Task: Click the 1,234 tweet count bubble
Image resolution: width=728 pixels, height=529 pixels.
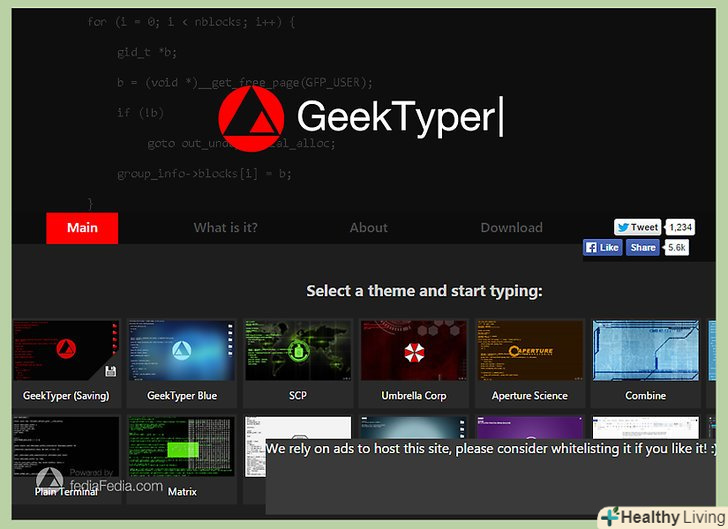Action: [x=680, y=227]
